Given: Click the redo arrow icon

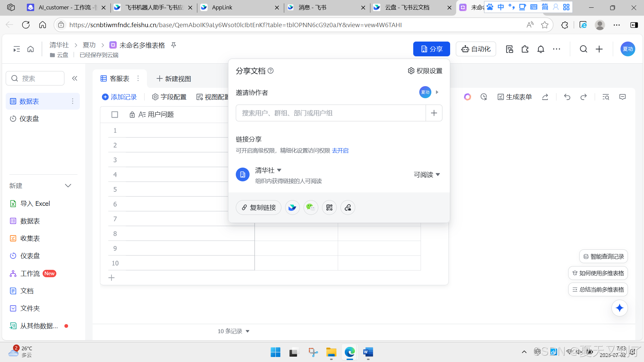Looking at the screenshot, I should click(584, 97).
